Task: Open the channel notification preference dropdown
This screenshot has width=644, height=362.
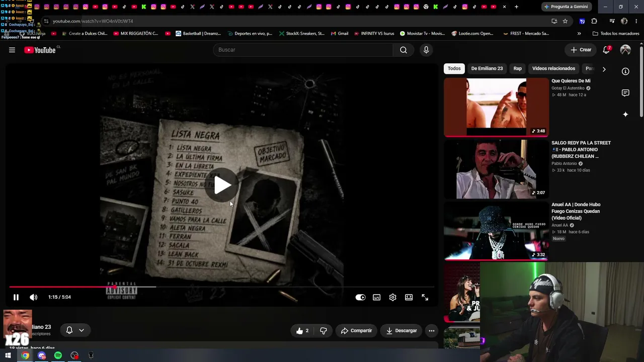Action: [75, 330]
